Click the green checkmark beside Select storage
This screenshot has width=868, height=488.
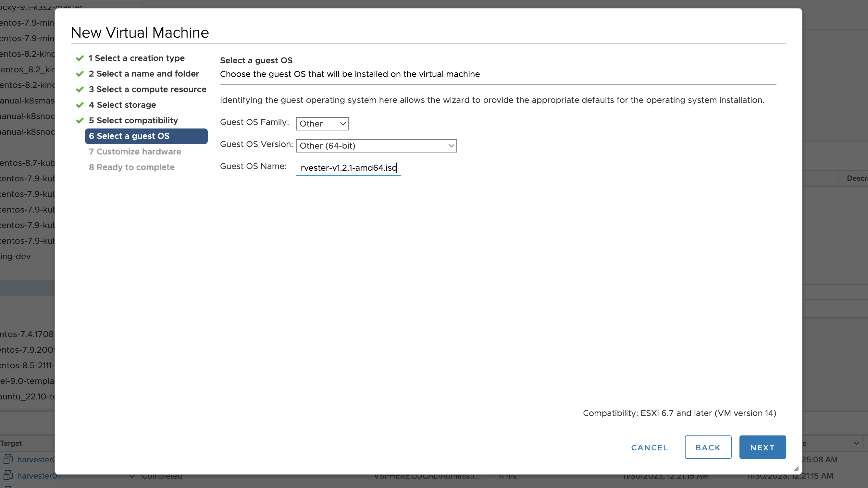pos(80,105)
